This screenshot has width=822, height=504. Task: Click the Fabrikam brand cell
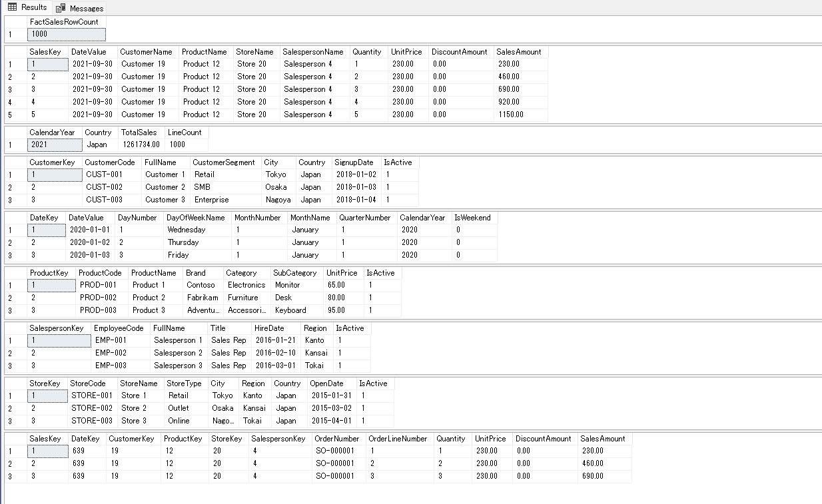[203, 298]
